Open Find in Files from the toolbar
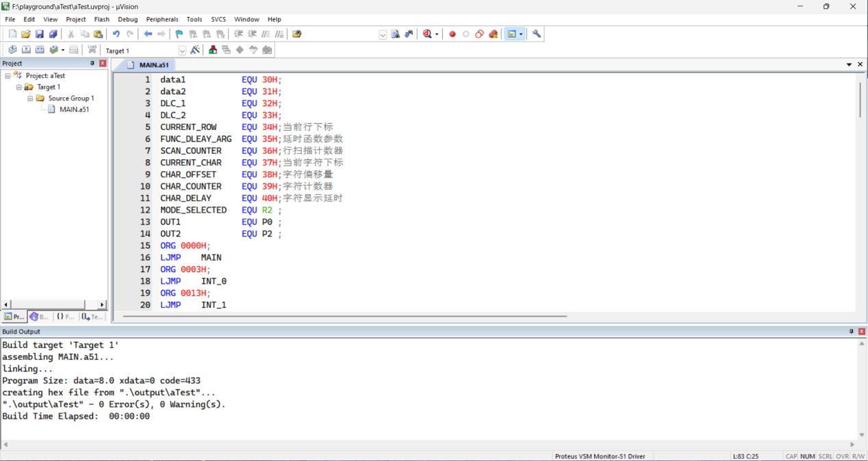This screenshot has width=868, height=461. pos(297,34)
